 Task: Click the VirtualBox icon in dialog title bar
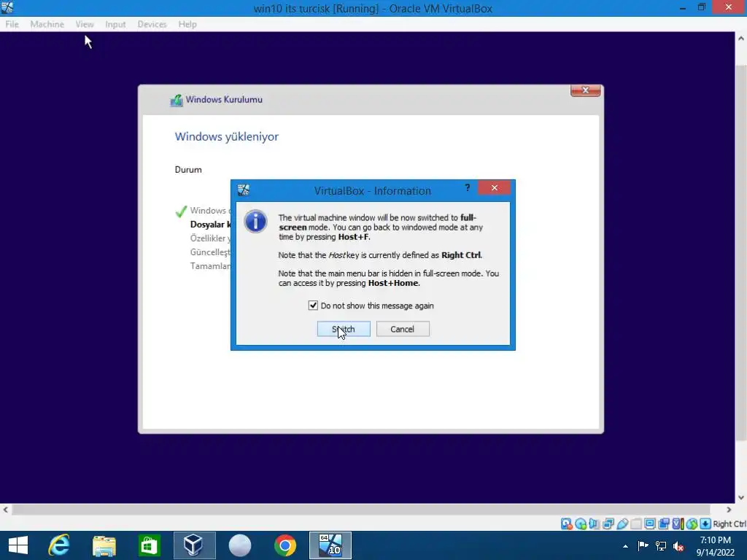tap(244, 190)
